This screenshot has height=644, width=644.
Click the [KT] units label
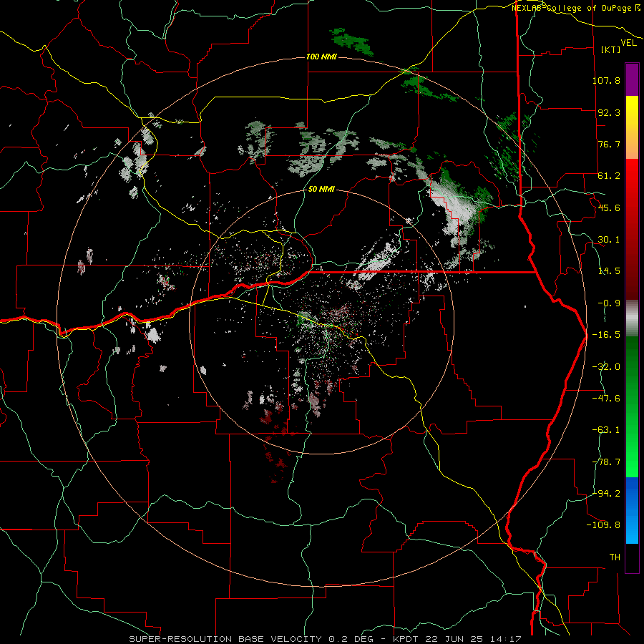(610, 49)
